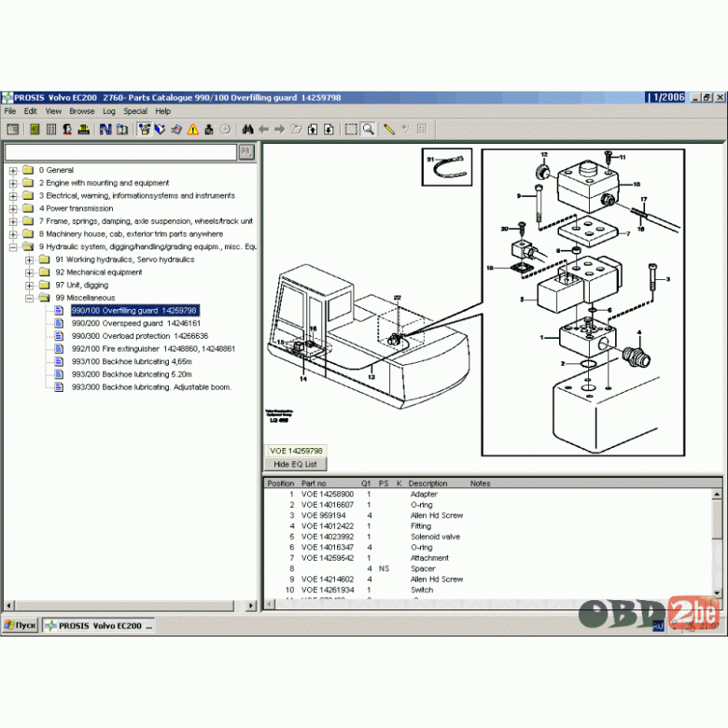The image size is (728, 728).
Task: Expand the 7 Frame, springs, damping node
Action: (13, 221)
